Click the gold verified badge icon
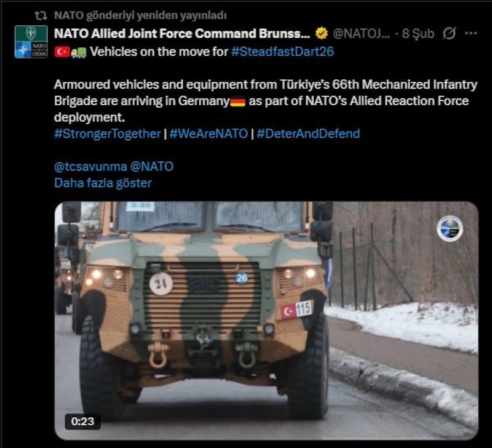This screenshot has width=492, height=448. [321, 33]
